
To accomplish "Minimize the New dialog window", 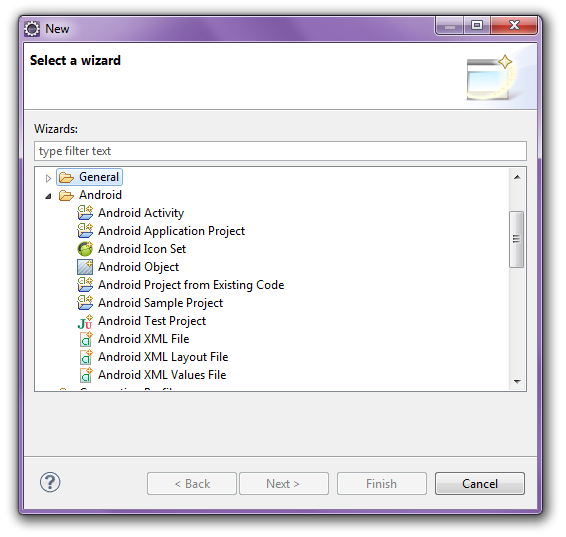I will (450, 26).
